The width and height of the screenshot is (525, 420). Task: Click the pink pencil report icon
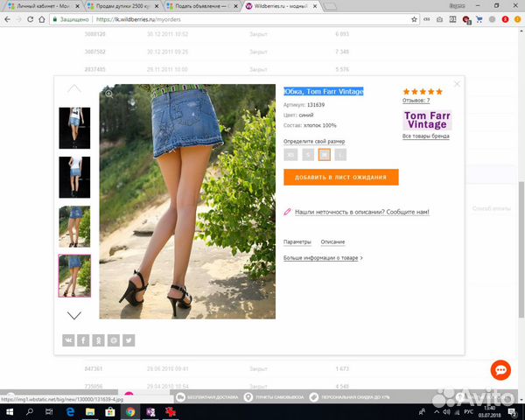point(287,212)
